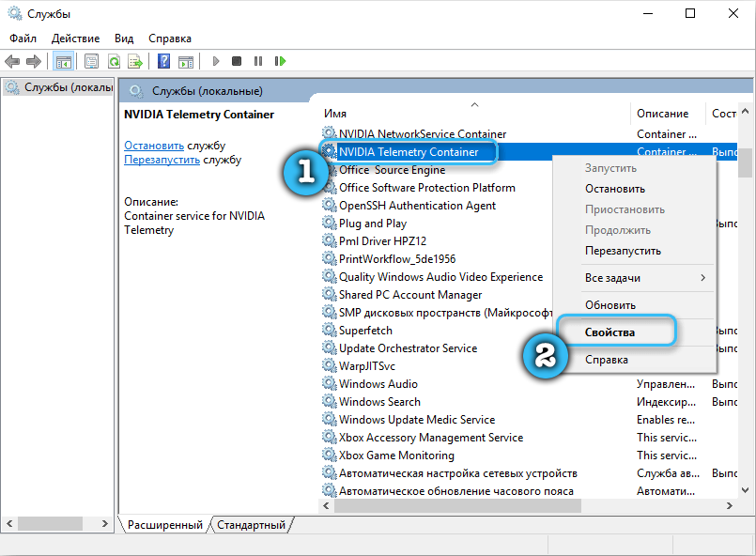This screenshot has height=556, width=756.
Task: Click the Back arrow in the toolbar
Action: (12, 61)
